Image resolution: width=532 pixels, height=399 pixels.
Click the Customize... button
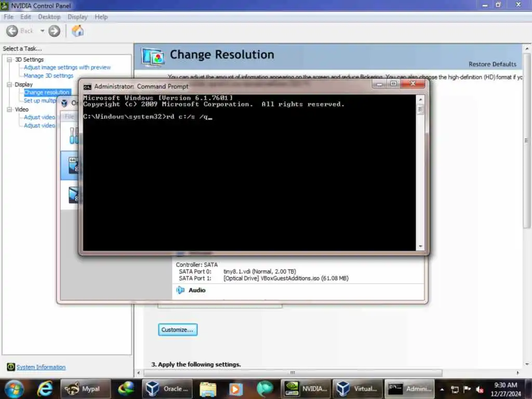[178, 329]
